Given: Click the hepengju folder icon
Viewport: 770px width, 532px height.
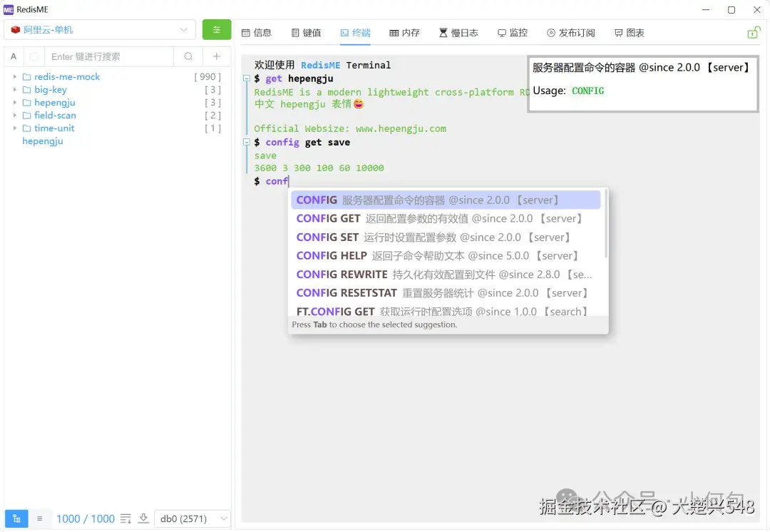Looking at the screenshot, I should point(26,102).
